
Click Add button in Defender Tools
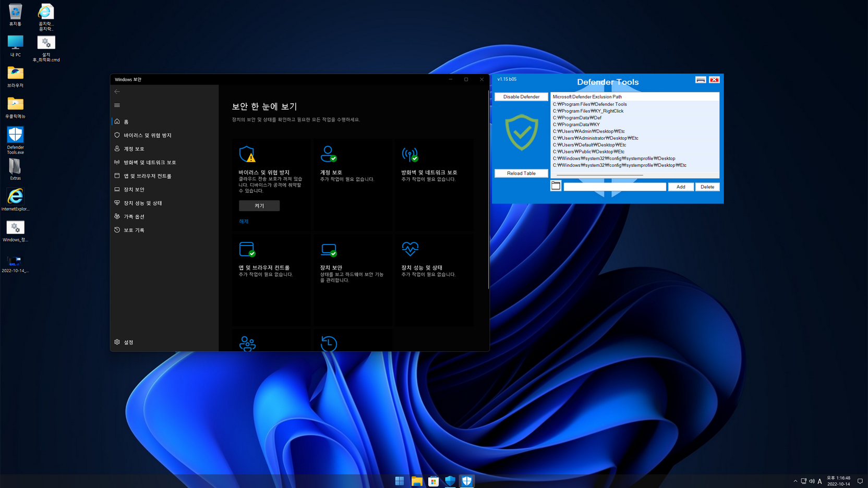pos(681,187)
